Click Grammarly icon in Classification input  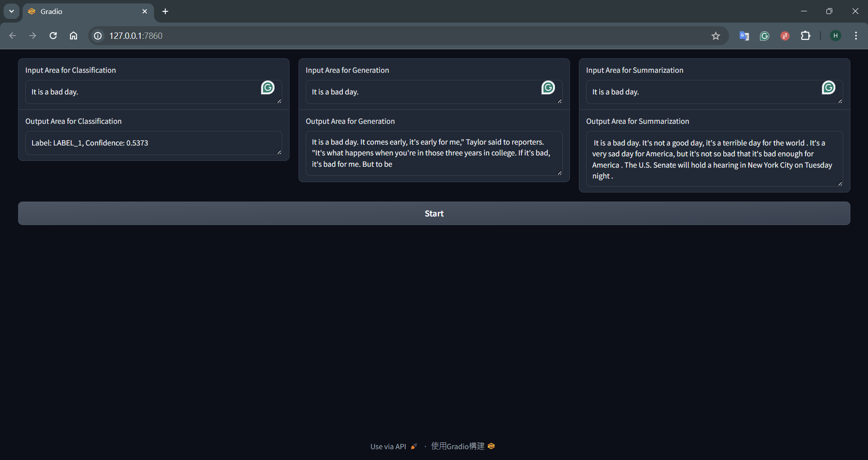(268, 87)
